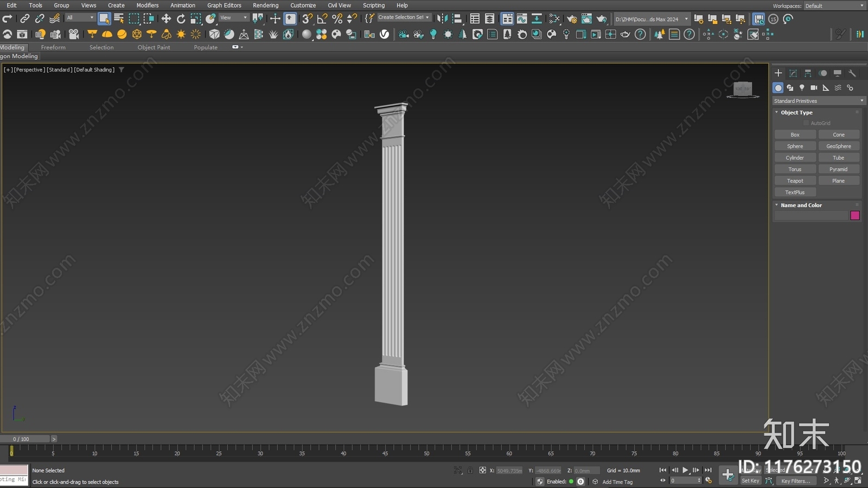Open Select by Name tool

tap(119, 19)
